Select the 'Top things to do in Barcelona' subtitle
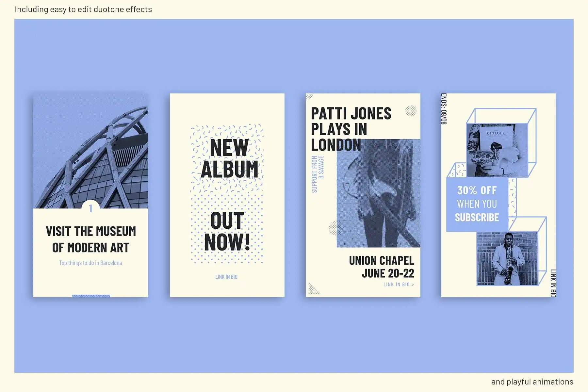Viewport: 588px width, 392px height. (x=90, y=263)
